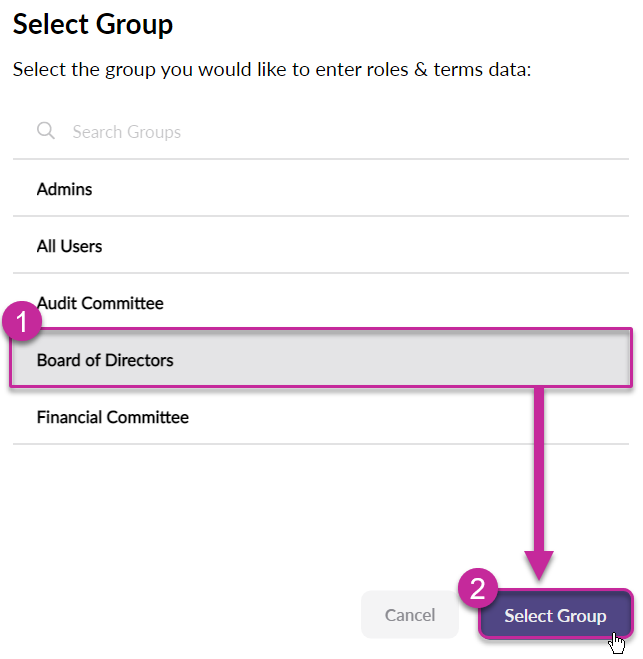Click the Board of Directors text label
The height and width of the screenshot is (659, 643).
[x=105, y=360]
